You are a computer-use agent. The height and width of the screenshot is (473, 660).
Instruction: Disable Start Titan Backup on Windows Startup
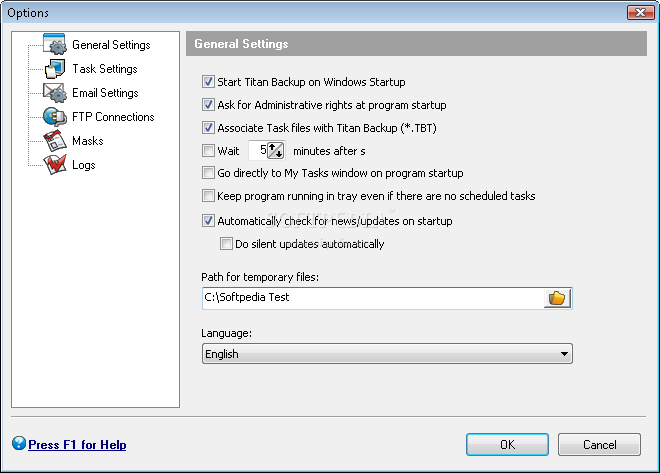click(x=208, y=82)
